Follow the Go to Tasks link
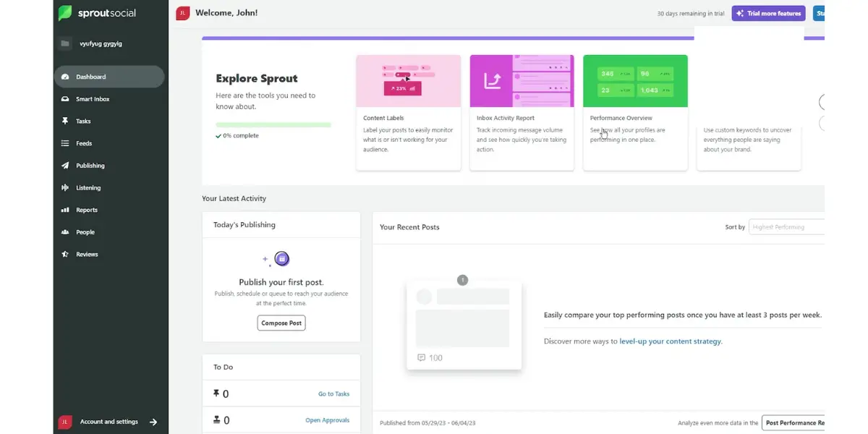Image resolution: width=868 pixels, height=434 pixels. point(333,394)
